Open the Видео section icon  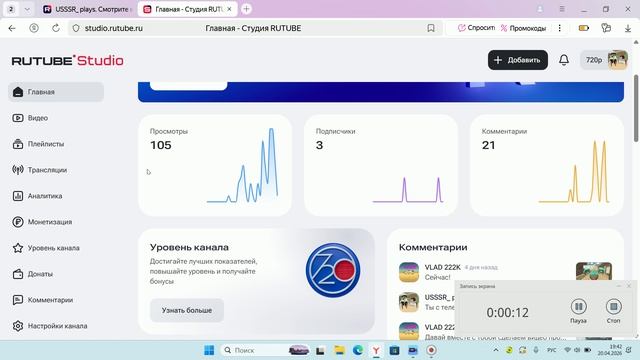(x=18, y=118)
